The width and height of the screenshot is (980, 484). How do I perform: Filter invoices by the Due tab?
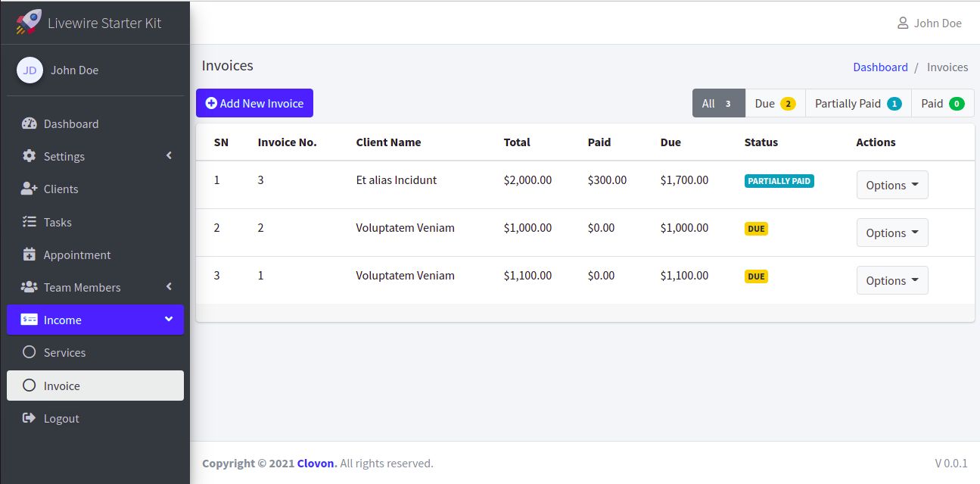(775, 104)
